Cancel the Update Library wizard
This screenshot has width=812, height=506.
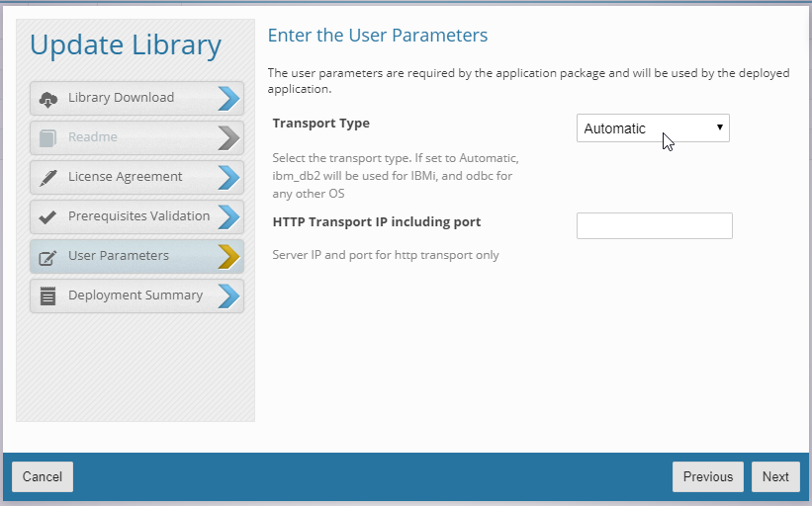coord(43,476)
